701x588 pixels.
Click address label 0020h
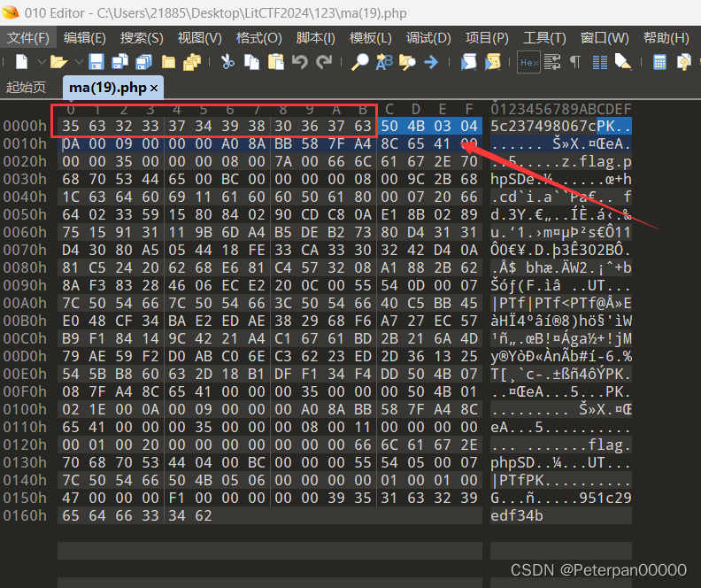(25, 161)
